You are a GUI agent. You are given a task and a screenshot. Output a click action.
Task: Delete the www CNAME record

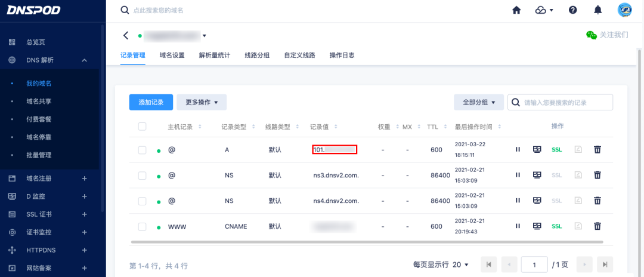point(597,226)
